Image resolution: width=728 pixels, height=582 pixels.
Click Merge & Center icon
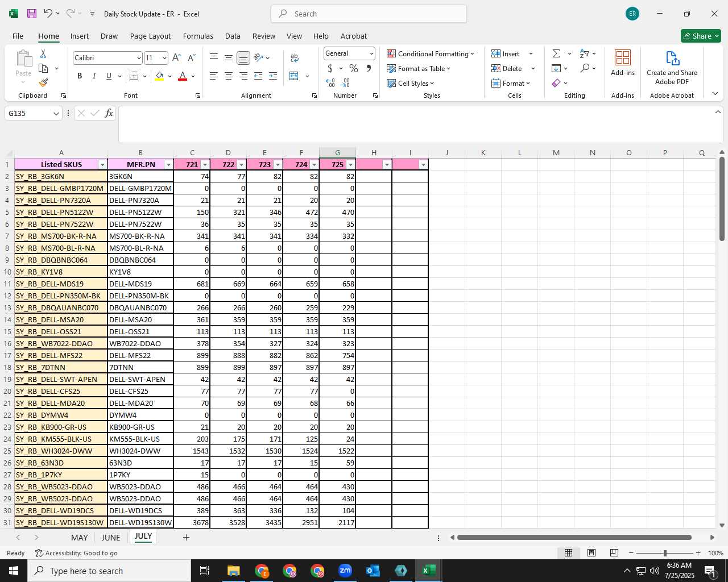click(294, 76)
